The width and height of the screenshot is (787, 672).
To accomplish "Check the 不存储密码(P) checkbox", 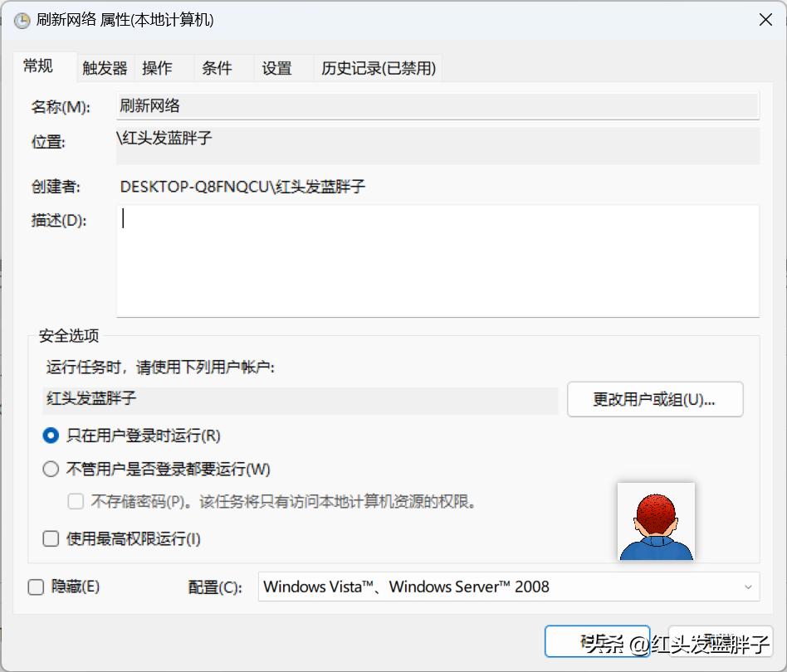I will point(76,501).
